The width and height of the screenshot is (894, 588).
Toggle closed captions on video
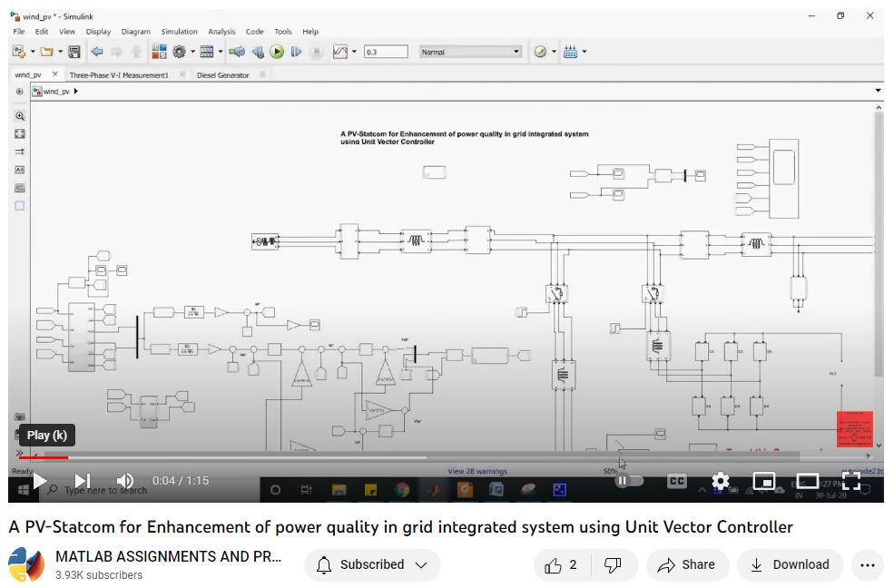click(677, 481)
